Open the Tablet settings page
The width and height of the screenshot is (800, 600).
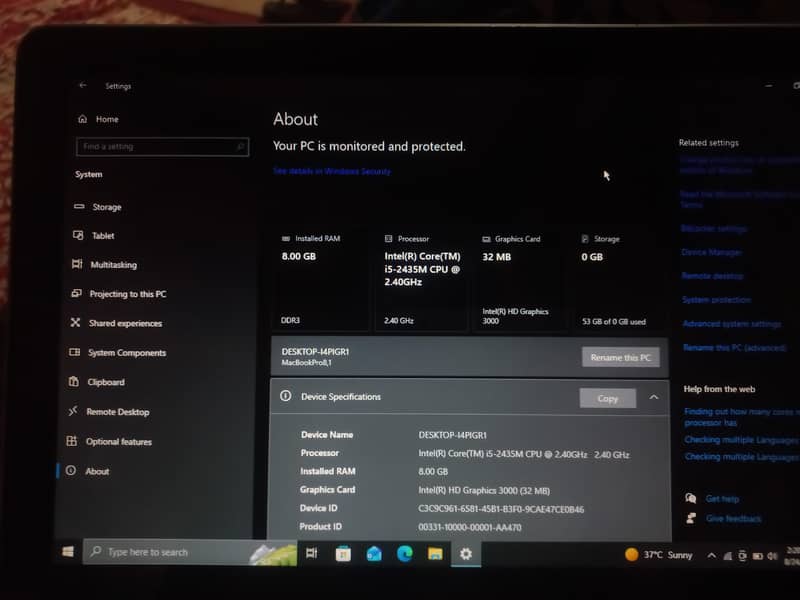103,236
